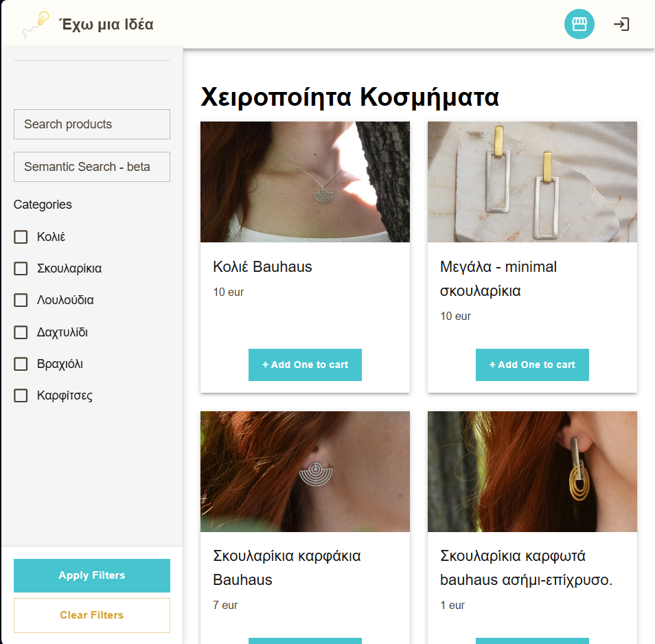This screenshot has width=655, height=644.
Task: Enable the Κολιέ category checkbox
Action: (x=20, y=236)
